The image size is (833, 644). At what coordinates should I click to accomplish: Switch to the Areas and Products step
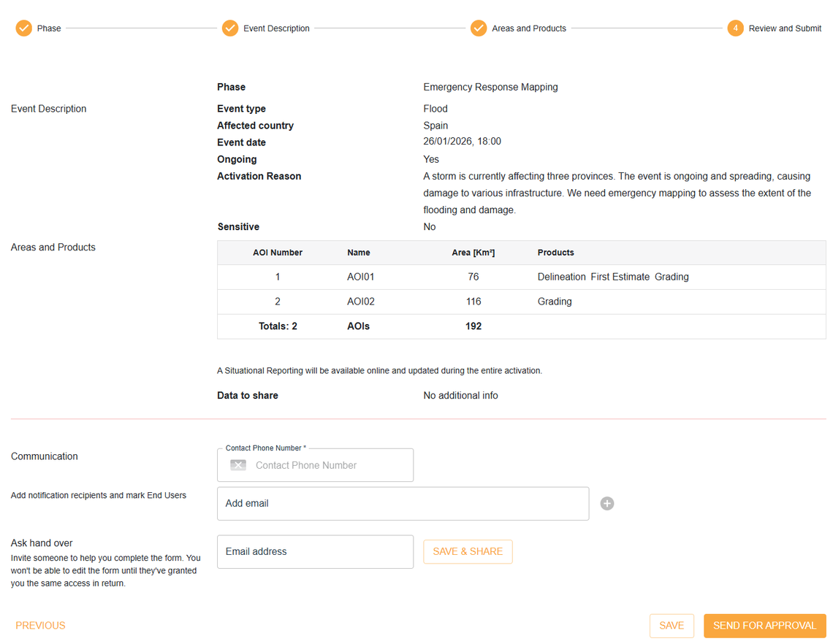coord(529,28)
